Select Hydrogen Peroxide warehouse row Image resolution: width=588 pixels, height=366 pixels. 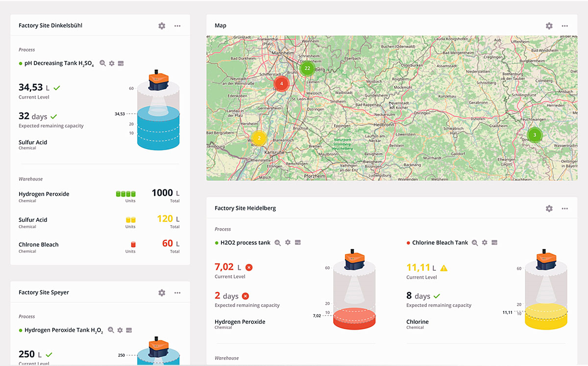tap(44, 194)
